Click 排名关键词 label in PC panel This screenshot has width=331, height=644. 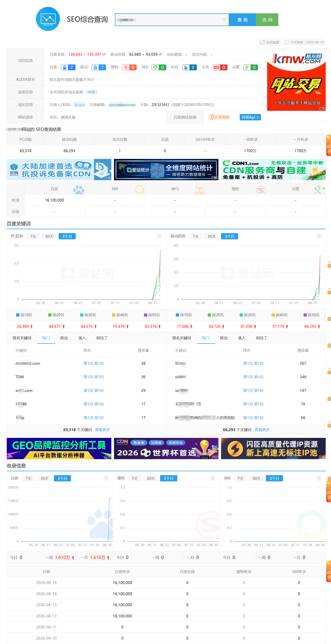click(22, 338)
